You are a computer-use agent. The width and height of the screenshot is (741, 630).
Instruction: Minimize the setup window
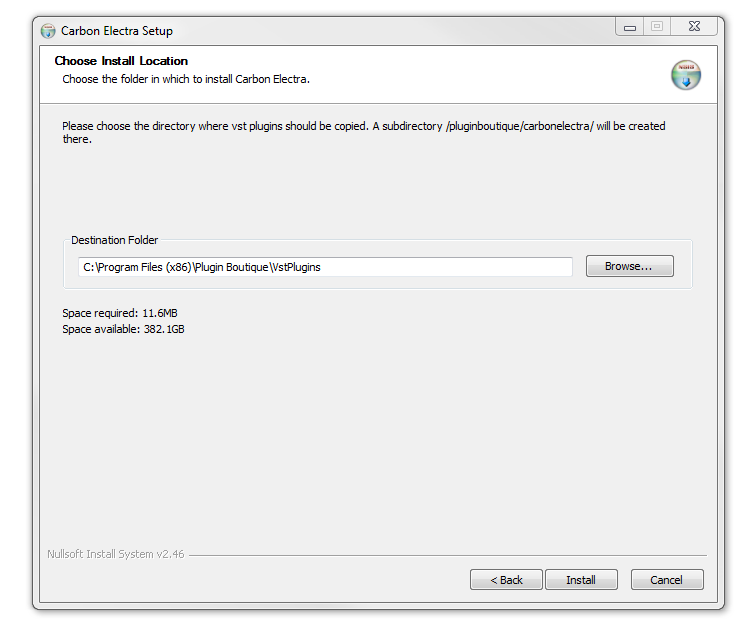(629, 27)
